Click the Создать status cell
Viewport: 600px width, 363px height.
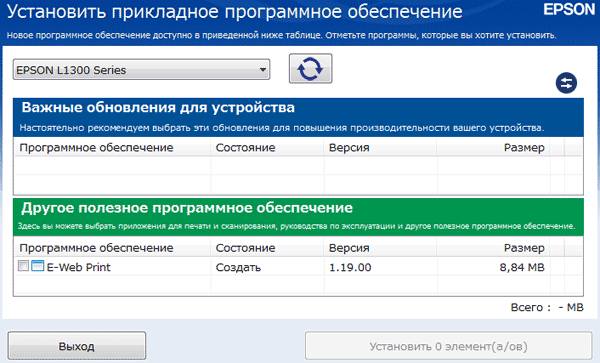(x=238, y=267)
